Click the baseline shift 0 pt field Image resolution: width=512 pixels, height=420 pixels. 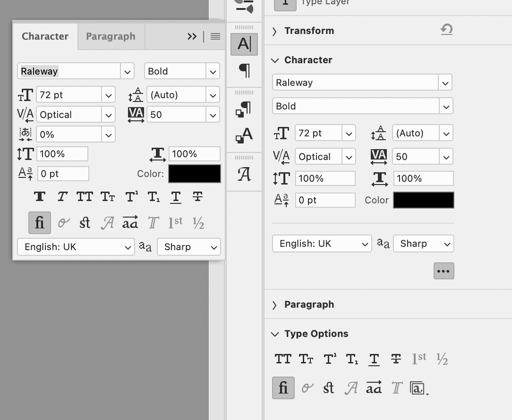point(63,174)
